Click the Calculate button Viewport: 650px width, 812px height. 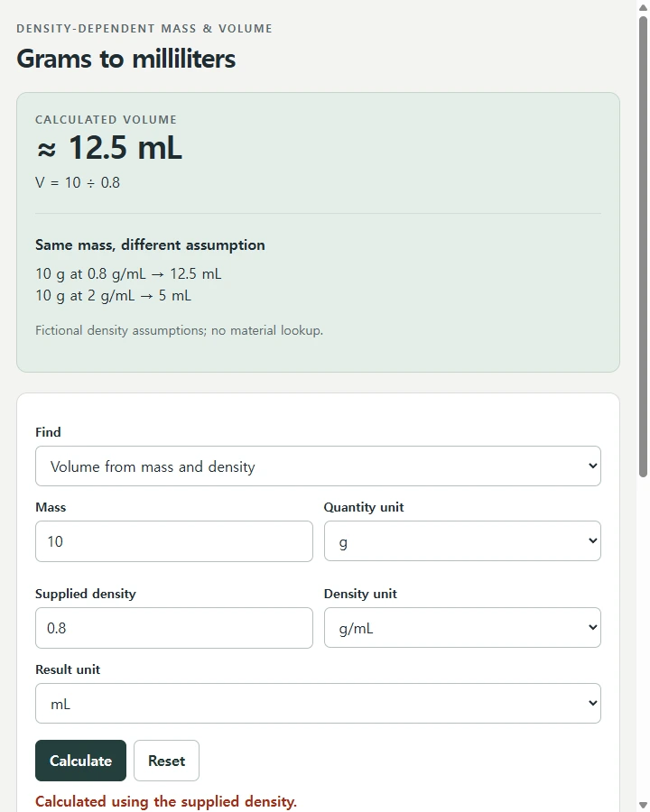click(x=81, y=761)
